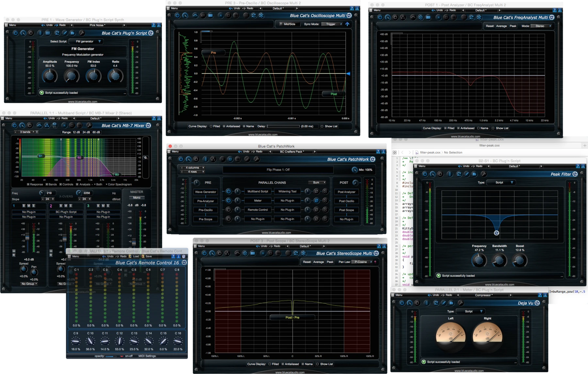The image size is (588, 374).
Task: Open the 3 bands selector in MB-7 Mixer
Action: pos(27,132)
